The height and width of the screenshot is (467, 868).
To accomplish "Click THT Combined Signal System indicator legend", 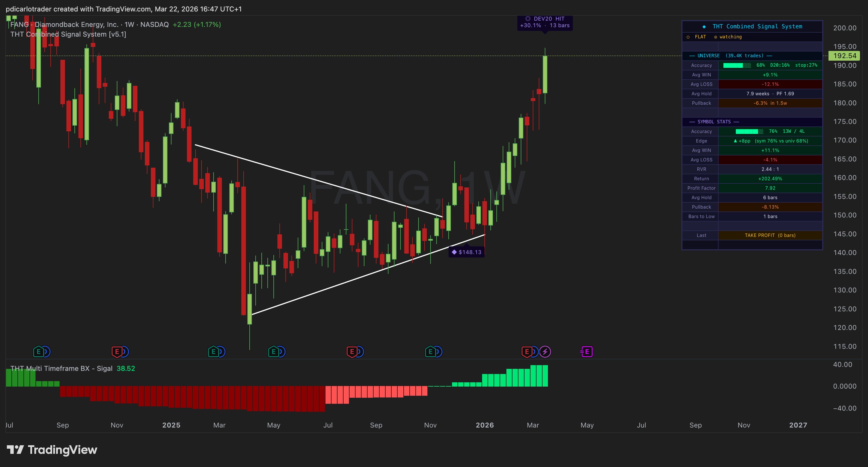I will coord(68,34).
